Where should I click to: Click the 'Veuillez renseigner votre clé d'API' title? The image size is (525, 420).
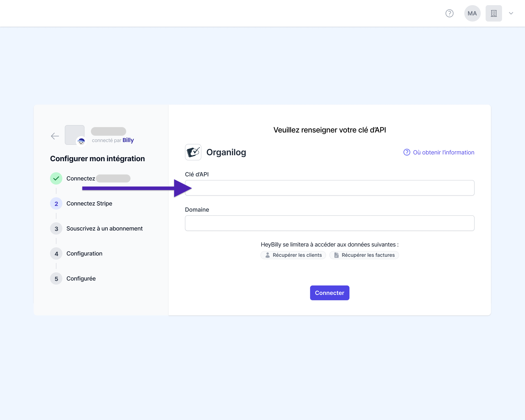(x=330, y=130)
